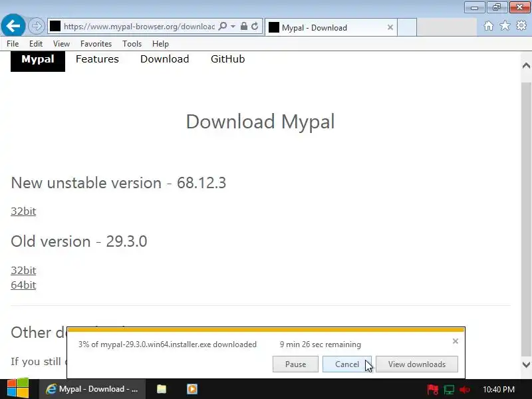532x399 pixels.
Task: Open the GitHub nav link
Action: pos(227,59)
